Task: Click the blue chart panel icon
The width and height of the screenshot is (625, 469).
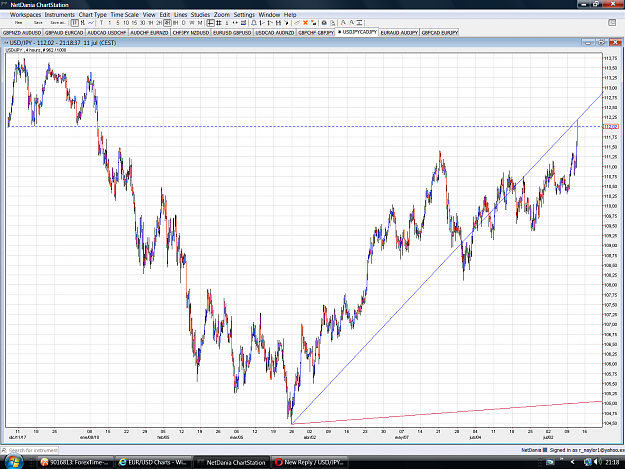Action: pos(244,23)
